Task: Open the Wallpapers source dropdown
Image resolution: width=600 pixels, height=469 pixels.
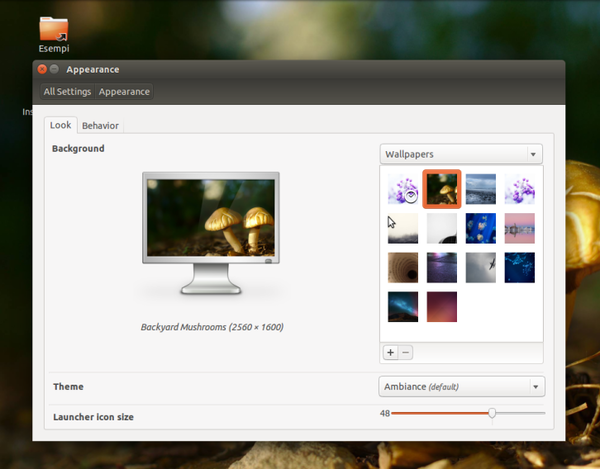Action: tap(461, 154)
